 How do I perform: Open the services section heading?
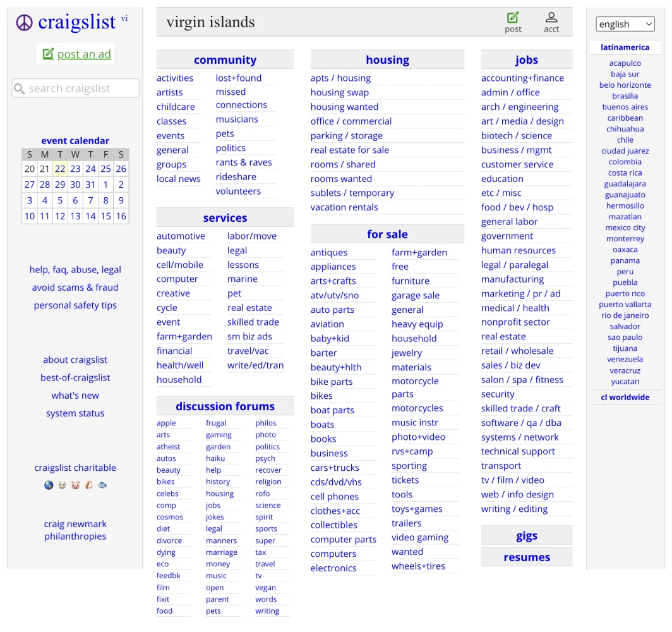[x=225, y=218]
